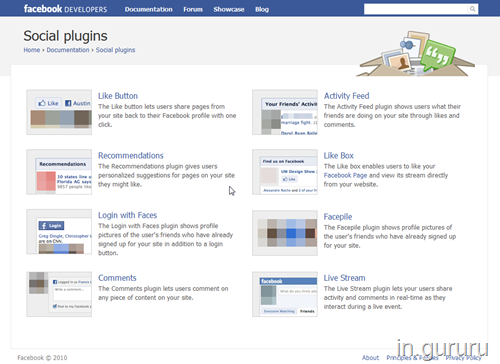Open the Login with Faces link

tap(127, 215)
